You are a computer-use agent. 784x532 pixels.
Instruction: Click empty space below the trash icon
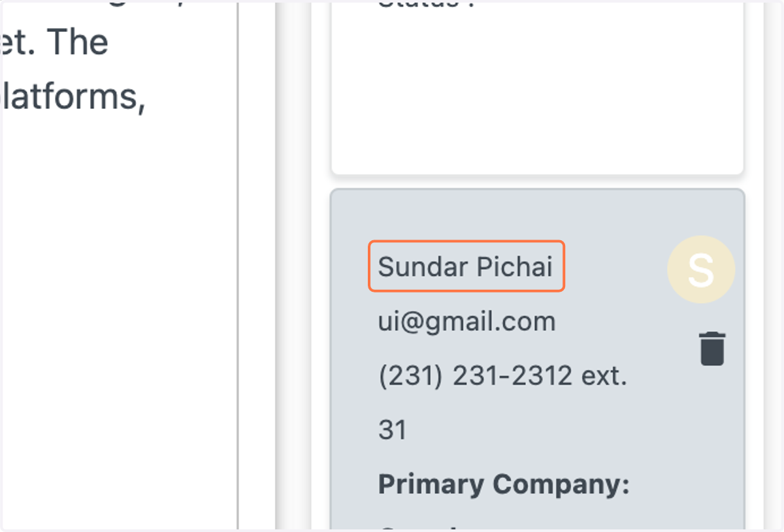pyautogui.click(x=712, y=424)
